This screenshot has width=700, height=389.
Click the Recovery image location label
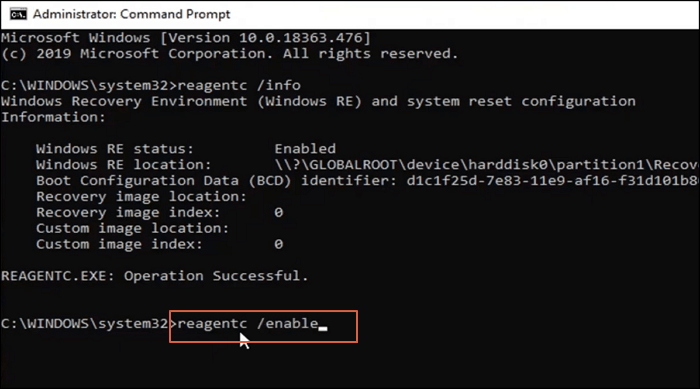(142, 197)
